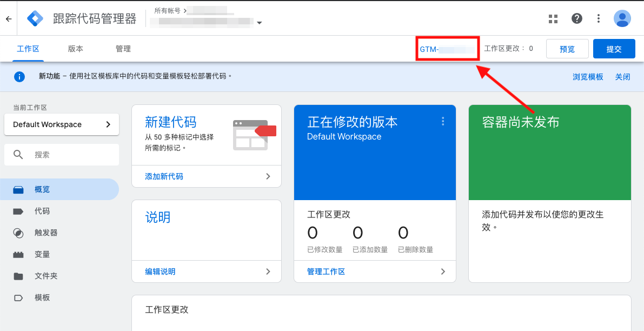This screenshot has height=331, width=644.
Task: Click the 当前工作区 label
Action: point(30,108)
